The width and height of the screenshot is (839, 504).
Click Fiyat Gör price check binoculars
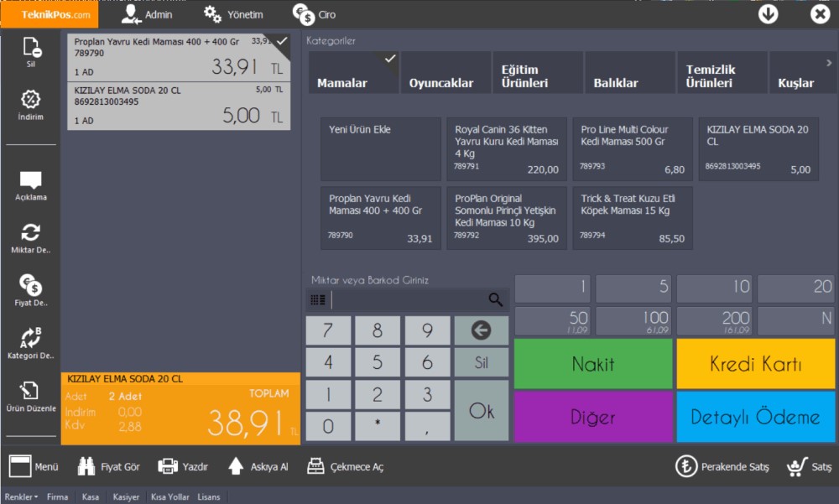tap(108, 466)
